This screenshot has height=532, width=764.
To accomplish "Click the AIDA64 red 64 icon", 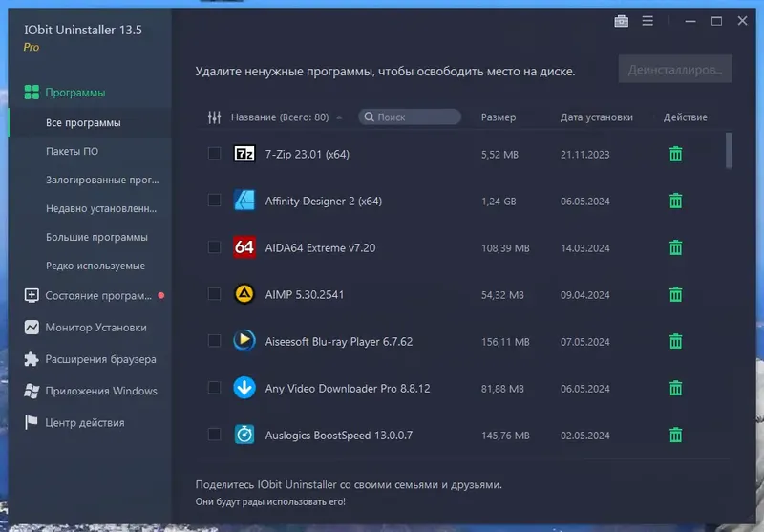I will tap(244, 247).
